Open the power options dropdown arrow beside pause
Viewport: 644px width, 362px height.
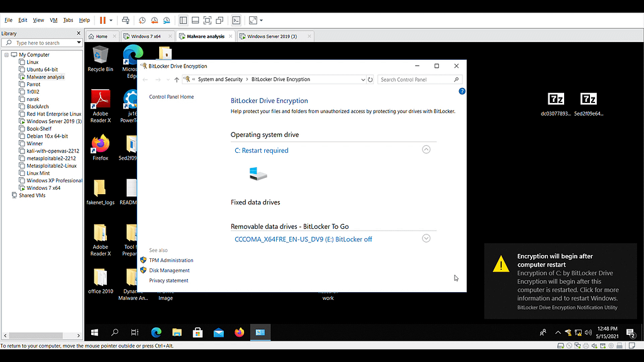pos(111,21)
